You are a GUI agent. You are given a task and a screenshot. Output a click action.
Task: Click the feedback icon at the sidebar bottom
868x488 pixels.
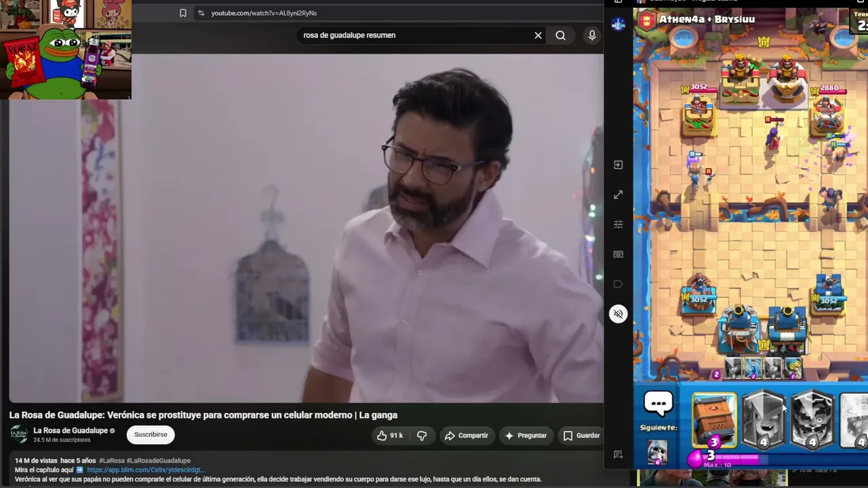click(x=618, y=454)
